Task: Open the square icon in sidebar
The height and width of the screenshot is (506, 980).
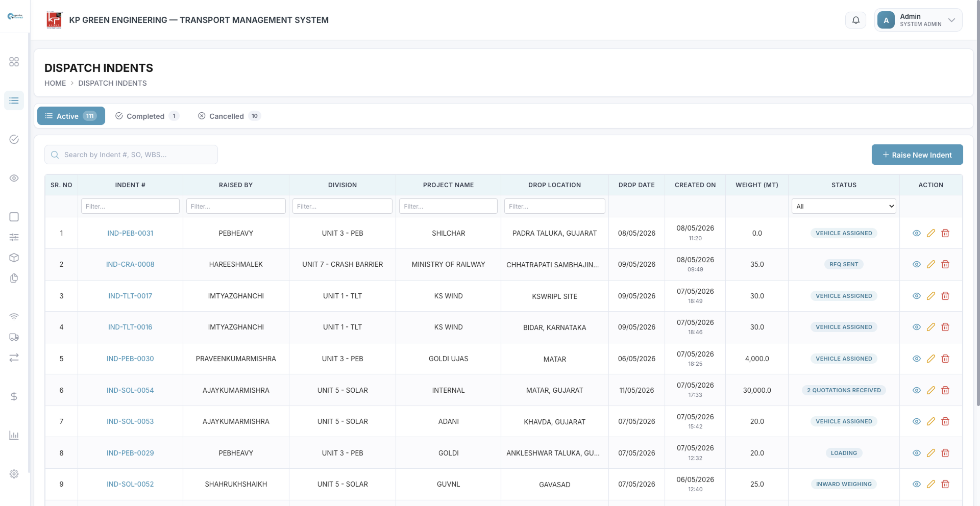Action: [x=14, y=217]
